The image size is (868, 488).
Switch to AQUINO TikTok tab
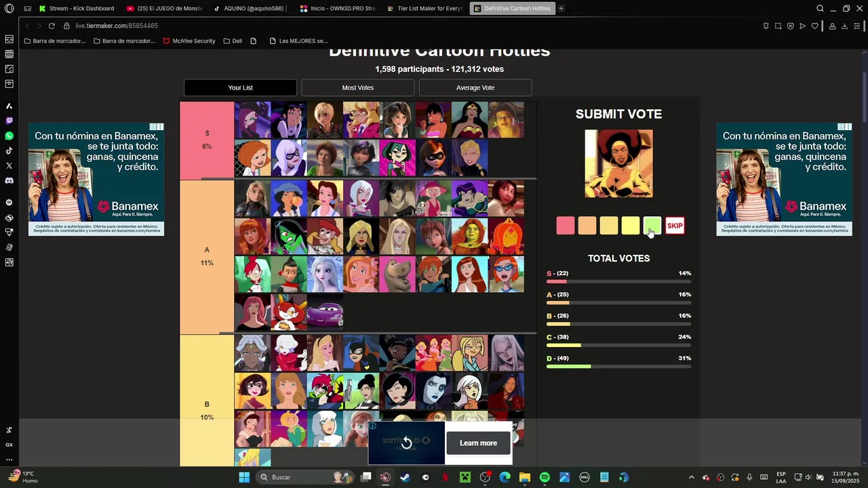pyautogui.click(x=251, y=9)
